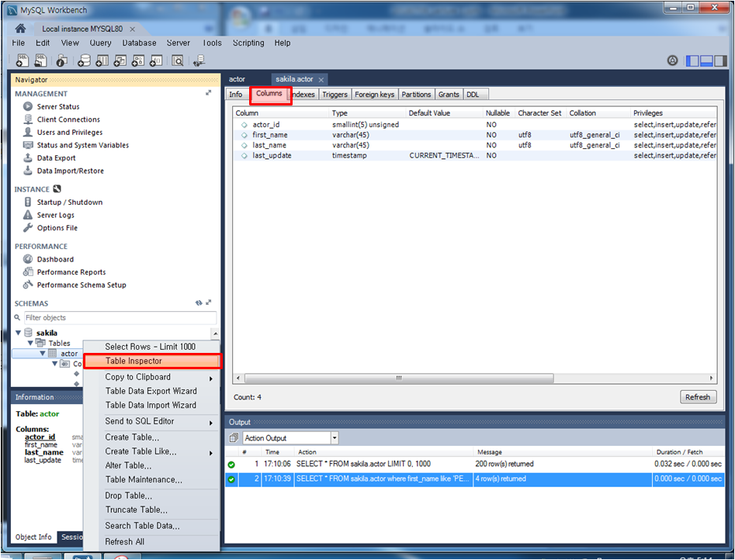
Task: Switch to the Foreign keys tab
Action: (375, 94)
